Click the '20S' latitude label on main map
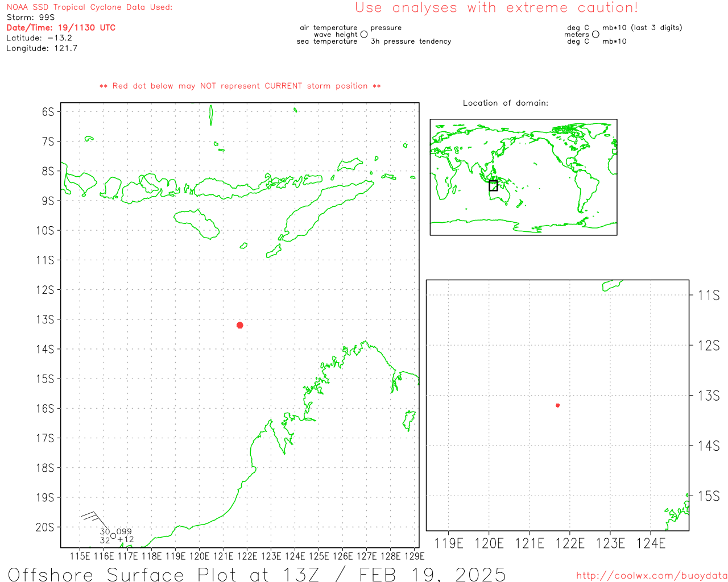This screenshot has width=728, height=582. coord(45,527)
